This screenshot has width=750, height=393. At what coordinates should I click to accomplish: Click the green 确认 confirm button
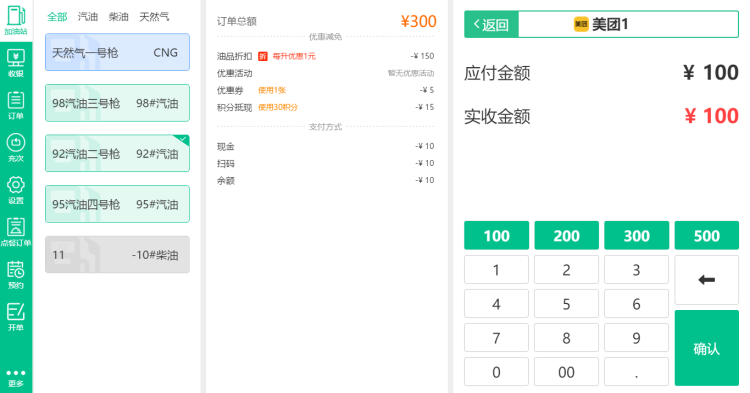[x=706, y=348]
